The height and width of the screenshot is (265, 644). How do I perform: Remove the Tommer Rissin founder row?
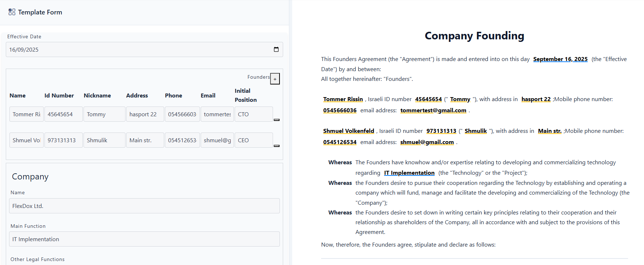pos(277,120)
